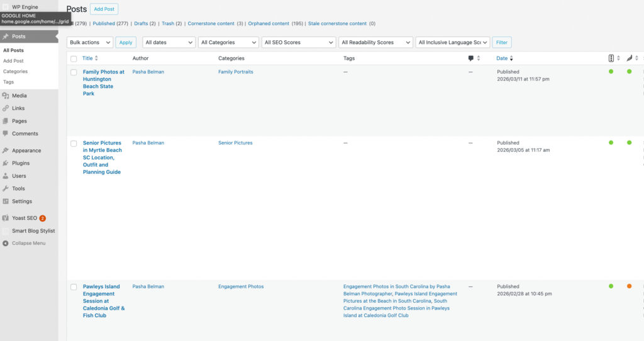Click the WP Engine logo icon
The height and width of the screenshot is (341, 644).
pos(5,7)
